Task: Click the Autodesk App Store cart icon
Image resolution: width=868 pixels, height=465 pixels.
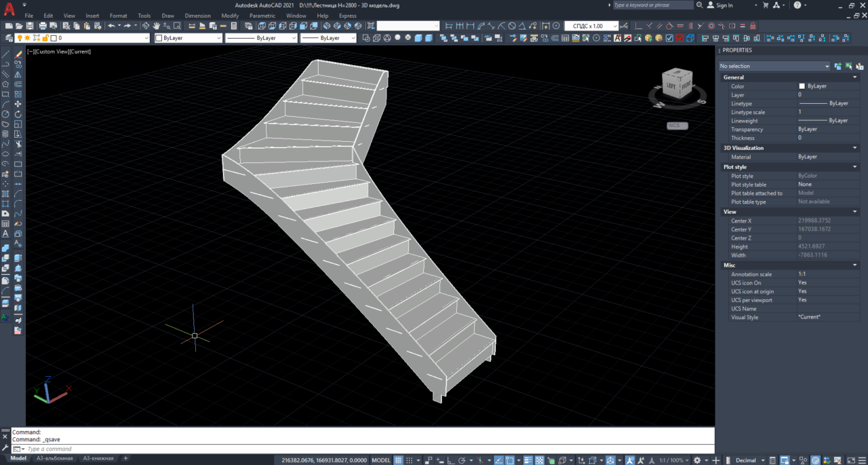Action: pyautogui.click(x=764, y=5)
